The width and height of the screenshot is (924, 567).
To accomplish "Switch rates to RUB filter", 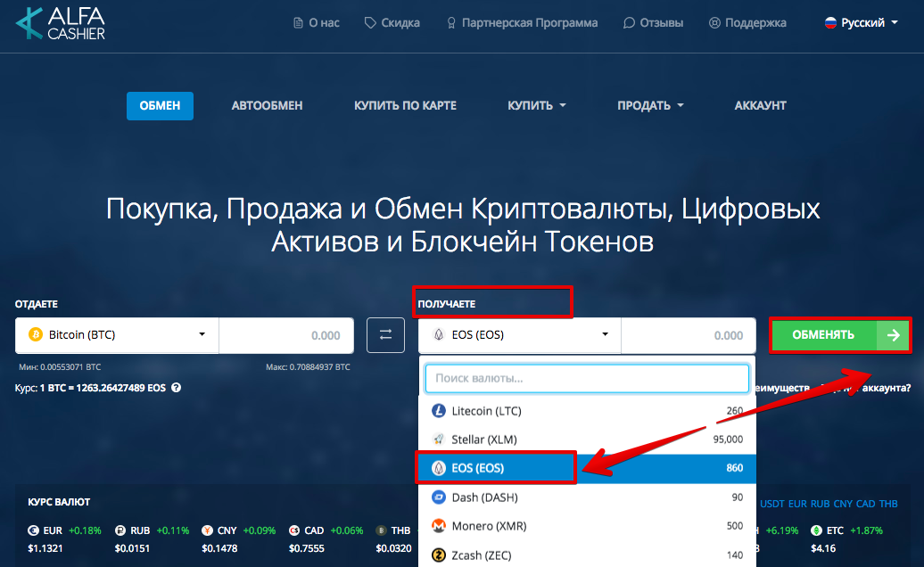I will [820, 504].
